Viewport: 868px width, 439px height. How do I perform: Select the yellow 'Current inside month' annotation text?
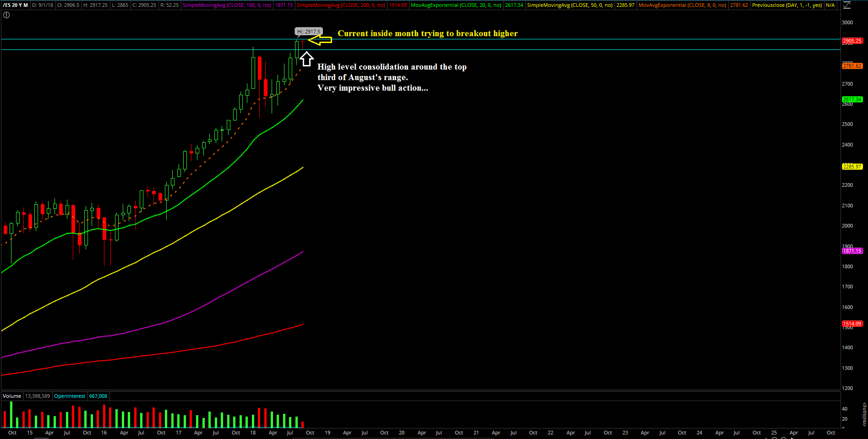[x=428, y=33]
